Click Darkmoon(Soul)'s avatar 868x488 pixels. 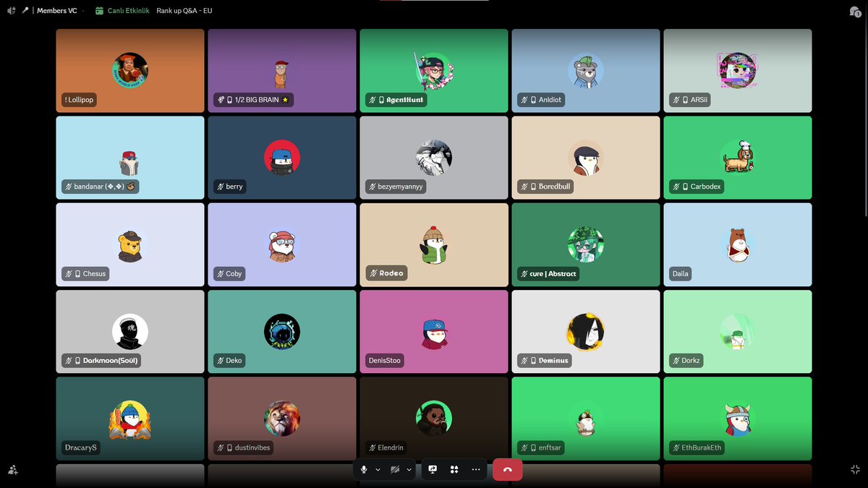(130, 332)
